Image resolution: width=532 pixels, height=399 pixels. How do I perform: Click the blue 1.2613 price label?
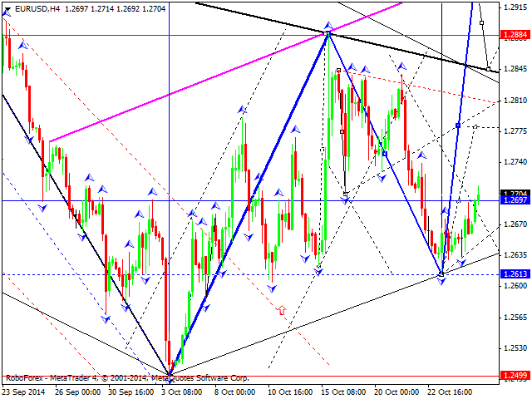point(515,273)
